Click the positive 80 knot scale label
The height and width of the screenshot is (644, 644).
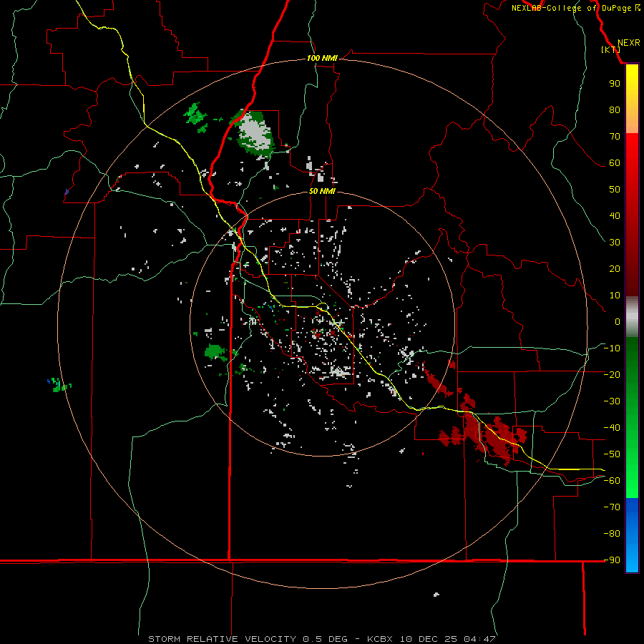click(615, 109)
